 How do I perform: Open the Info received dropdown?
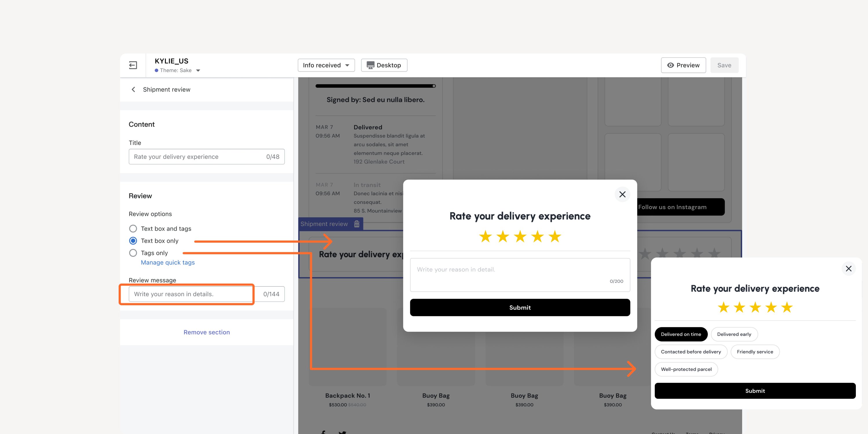(326, 65)
